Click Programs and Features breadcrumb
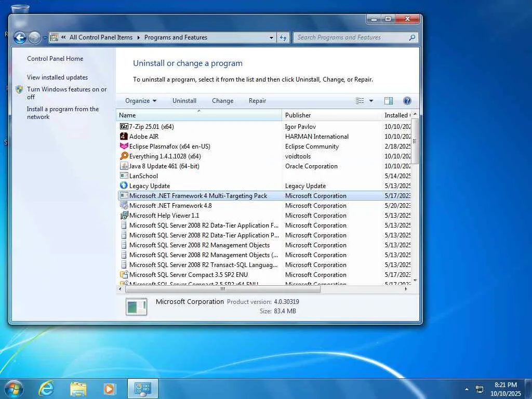Viewport: 532px width, 399px height. 176,37
